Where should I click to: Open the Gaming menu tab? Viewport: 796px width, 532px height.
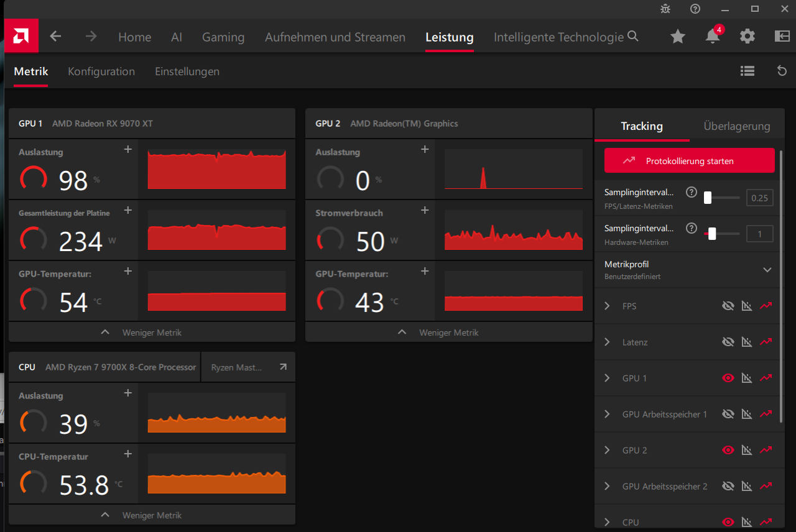pos(223,37)
